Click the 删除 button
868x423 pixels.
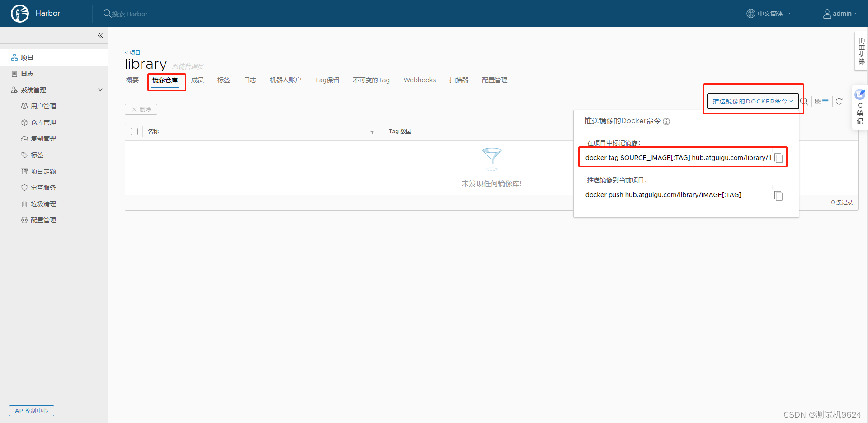(x=141, y=109)
